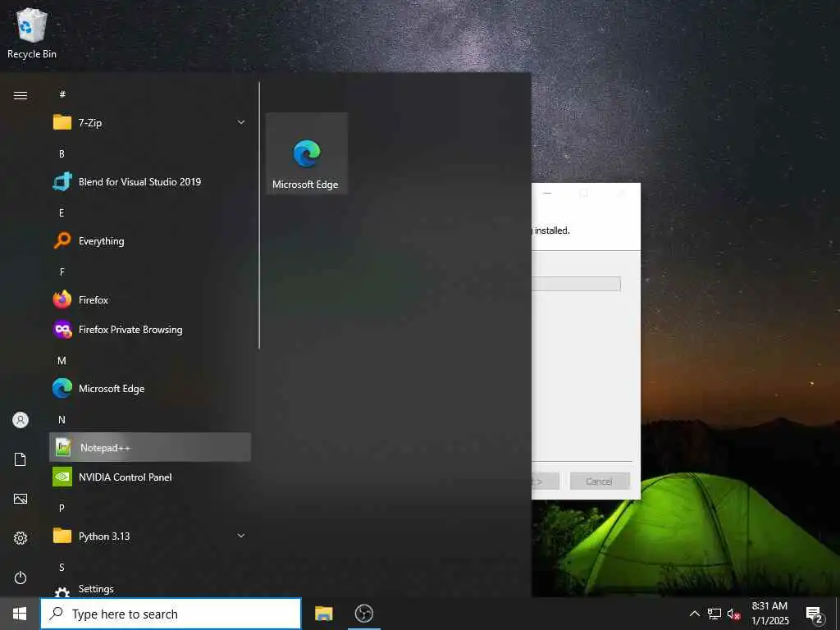Expand the 7-Zip folder chevron
The image size is (840, 630).
click(x=241, y=123)
